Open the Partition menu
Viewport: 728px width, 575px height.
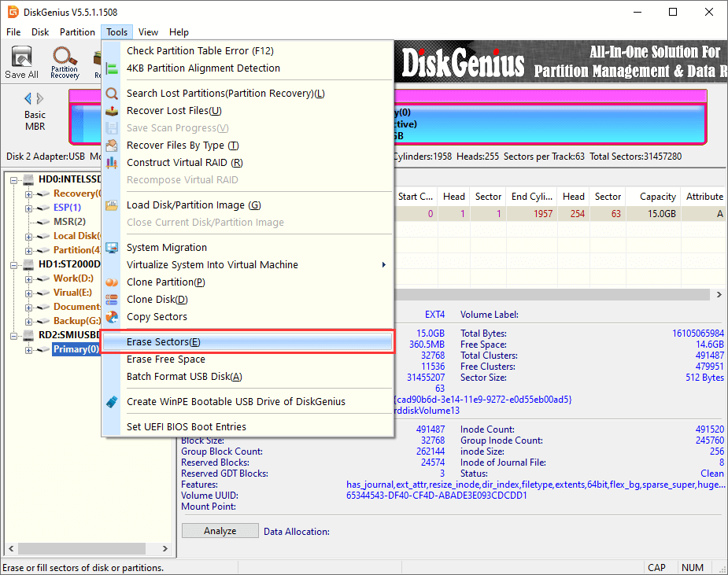coord(77,32)
